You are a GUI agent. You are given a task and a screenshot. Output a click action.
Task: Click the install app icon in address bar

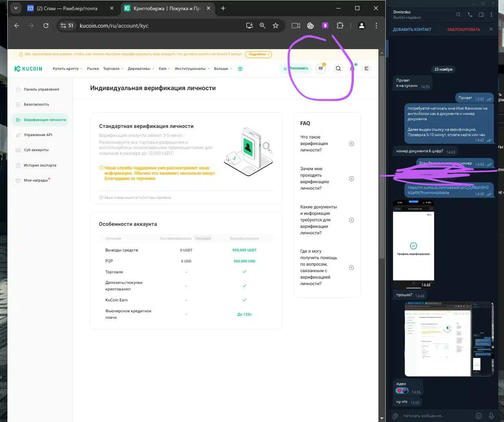click(x=250, y=26)
